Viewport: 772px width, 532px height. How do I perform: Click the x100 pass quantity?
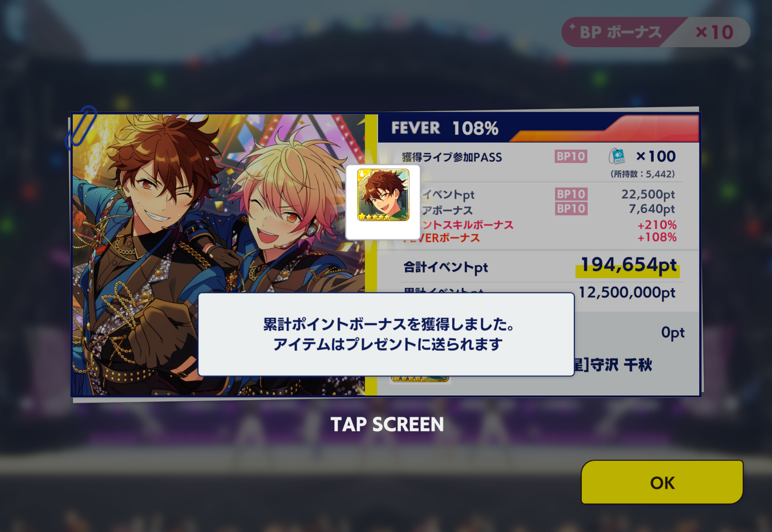tap(656, 156)
